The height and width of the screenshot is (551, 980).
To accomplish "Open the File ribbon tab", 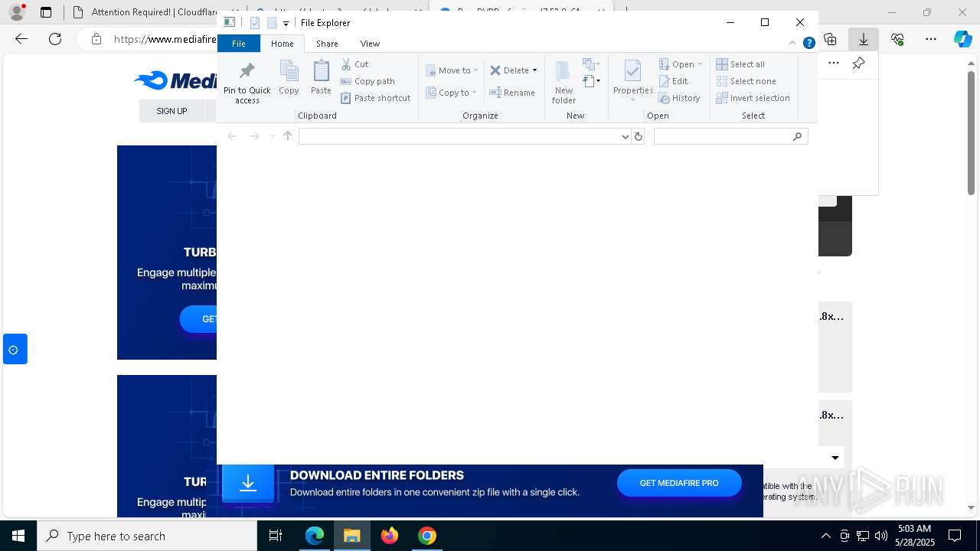I will pos(239,44).
